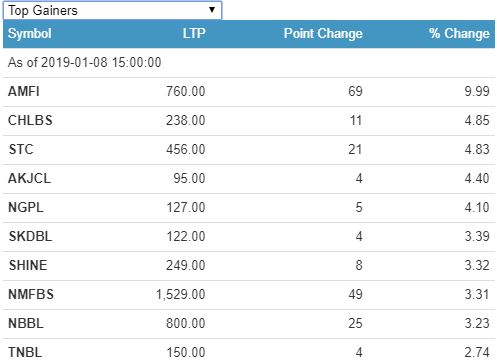Select the STC stock symbol

coord(21,149)
